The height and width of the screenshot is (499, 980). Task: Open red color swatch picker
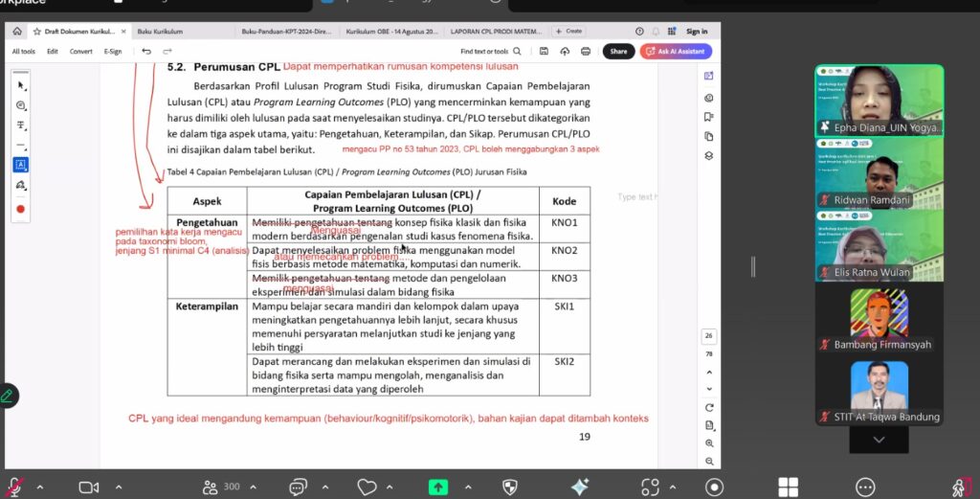(x=21, y=209)
